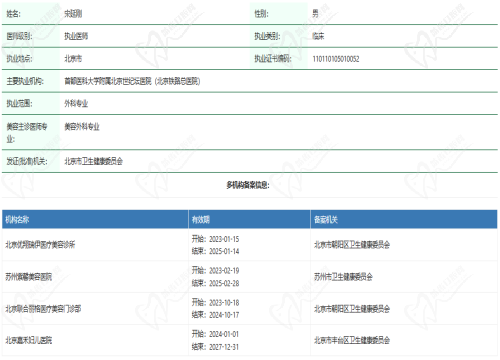Click the 执业类别 field label
The height and width of the screenshot is (360, 500).
pos(267,36)
